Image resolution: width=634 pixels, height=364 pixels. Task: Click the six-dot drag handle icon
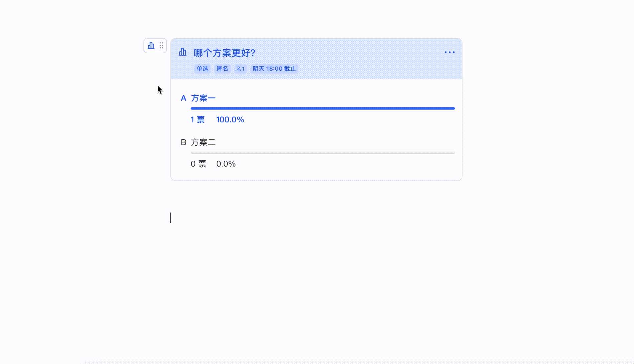click(161, 46)
